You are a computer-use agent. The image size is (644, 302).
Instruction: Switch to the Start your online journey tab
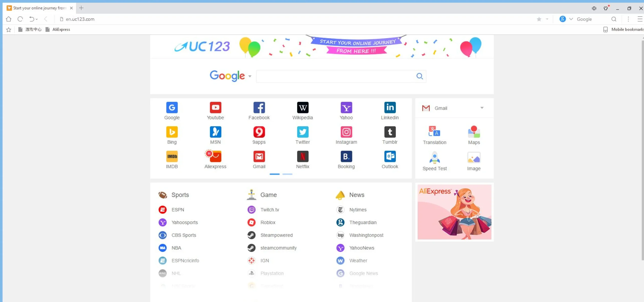click(38, 8)
